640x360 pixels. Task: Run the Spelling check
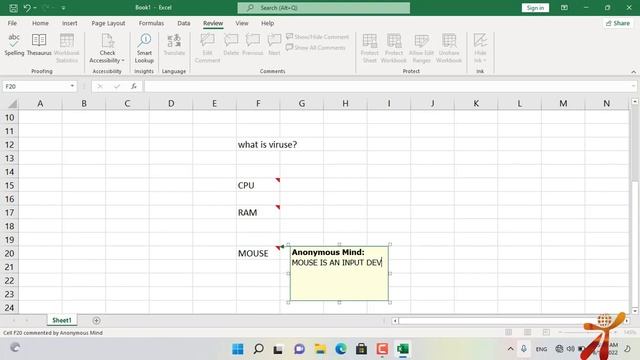[14, 44]
